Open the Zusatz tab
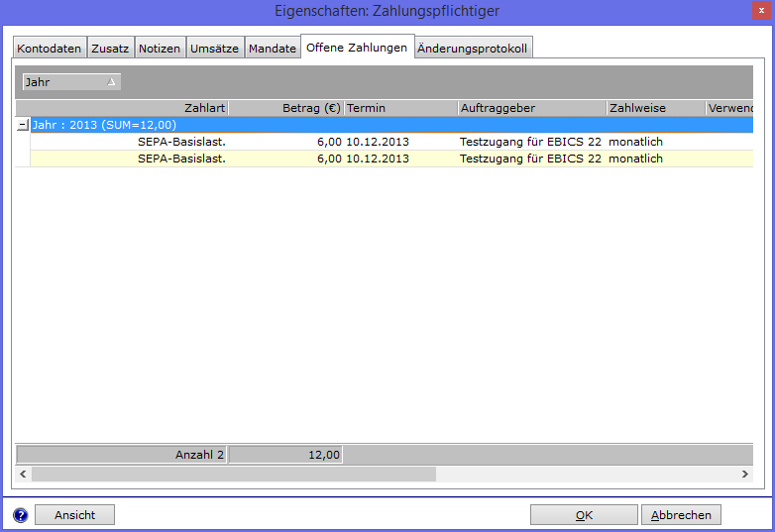The height and width of the screenshot is (532, 775). [110, 49]
